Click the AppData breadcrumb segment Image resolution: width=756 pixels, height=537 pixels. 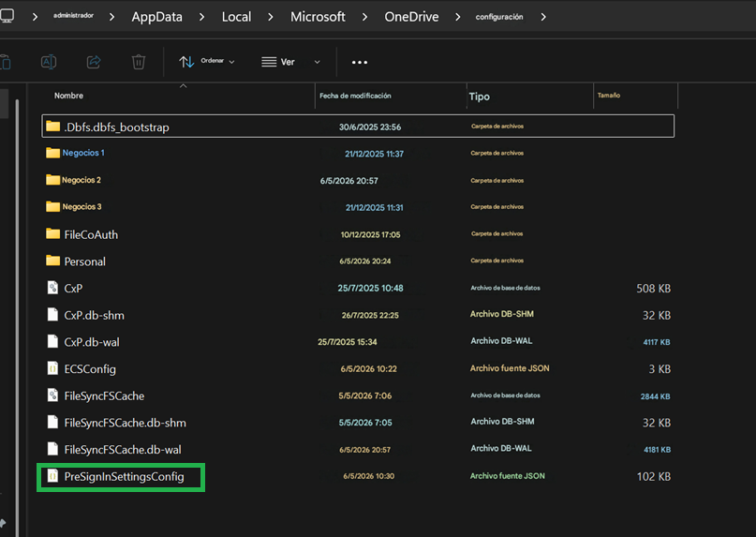tap(157, 17)
